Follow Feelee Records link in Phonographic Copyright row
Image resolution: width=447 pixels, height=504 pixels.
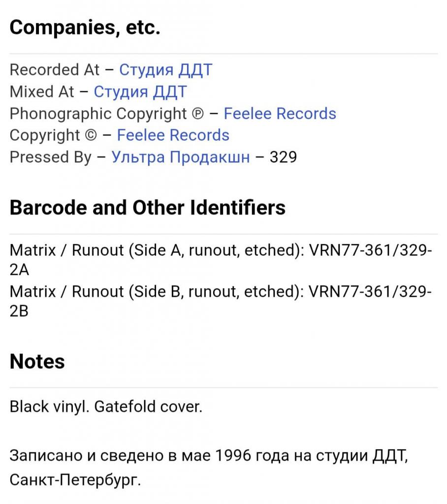point(280,114)
